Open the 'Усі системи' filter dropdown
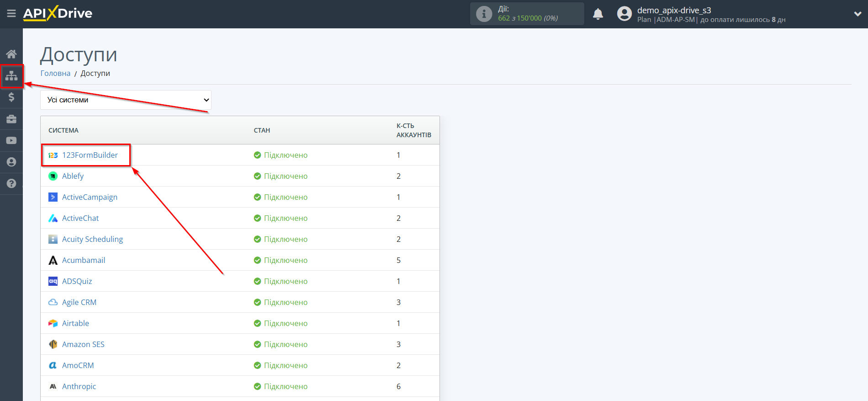The height and width of the screenshot is (401, 868). pos(126,100)
